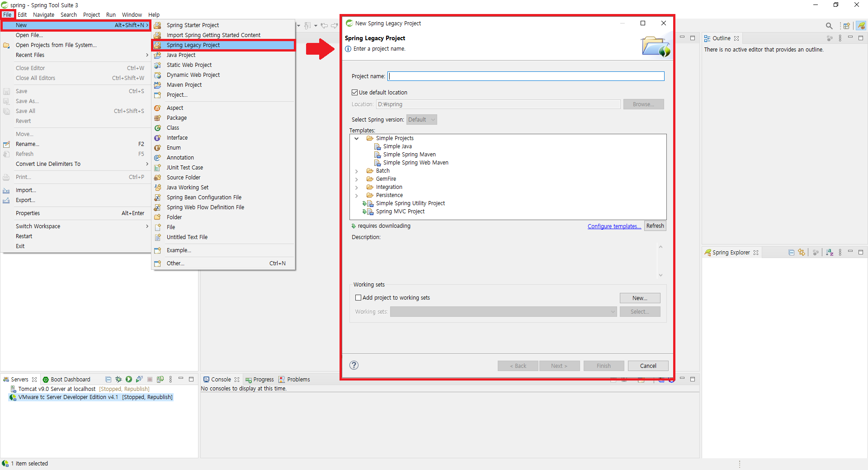Expand the Batch template folder
Viewport: 868px width, 470px height.
[357, 171]
